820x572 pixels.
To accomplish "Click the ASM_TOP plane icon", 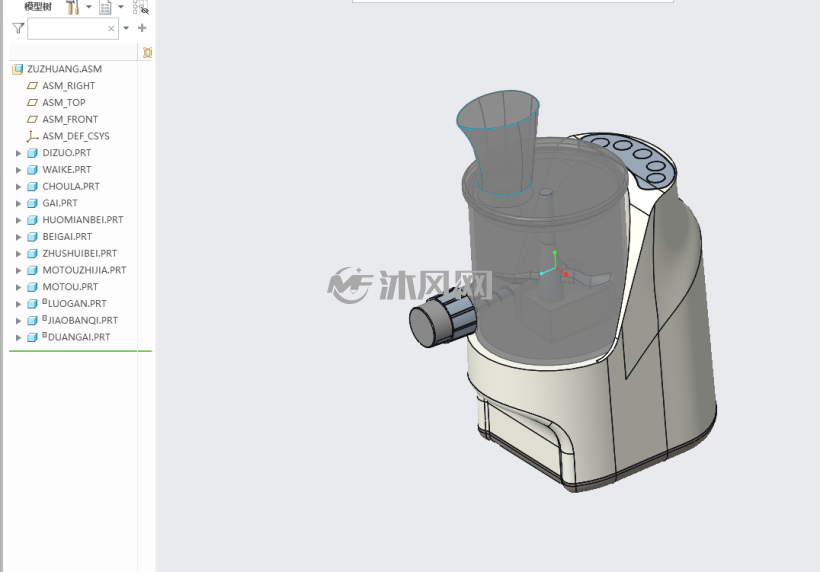I will [32, 102].
